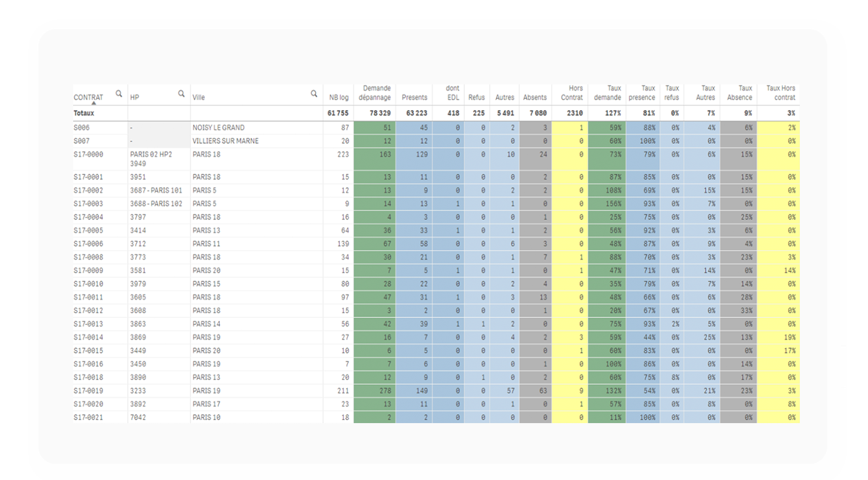This screenshot has width=868, height=480.
Task: Select HP value 3688 - PARIS 102
Action: (x=156, y=204)
